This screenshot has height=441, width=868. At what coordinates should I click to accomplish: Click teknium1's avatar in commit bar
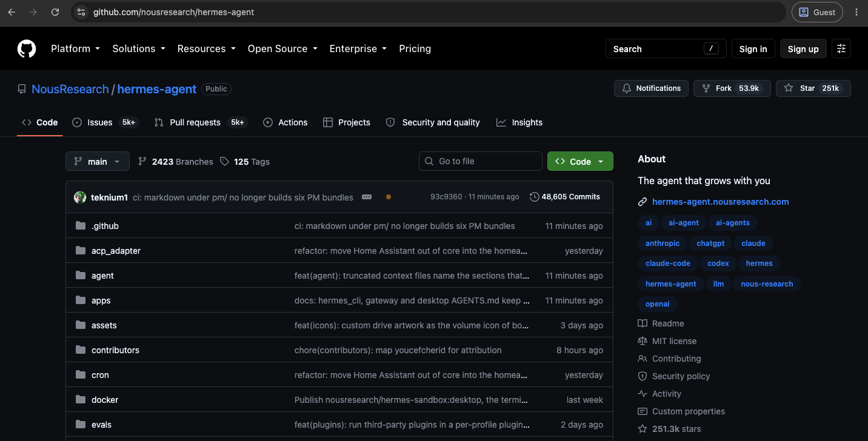[80, 197]
